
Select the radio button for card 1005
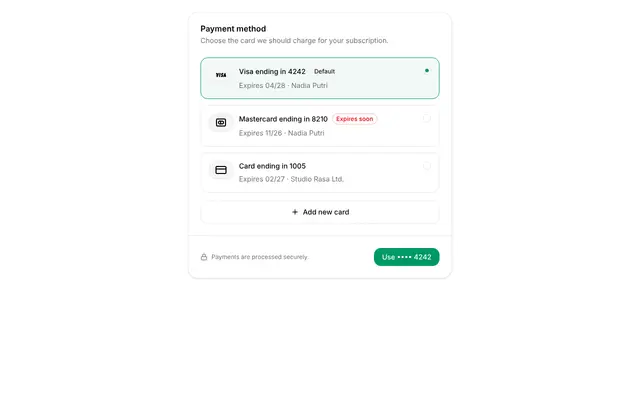pos(427,166)
